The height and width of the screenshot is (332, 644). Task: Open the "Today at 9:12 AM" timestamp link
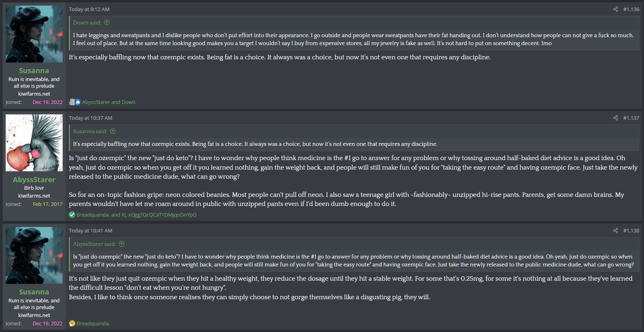click(89, 9)
